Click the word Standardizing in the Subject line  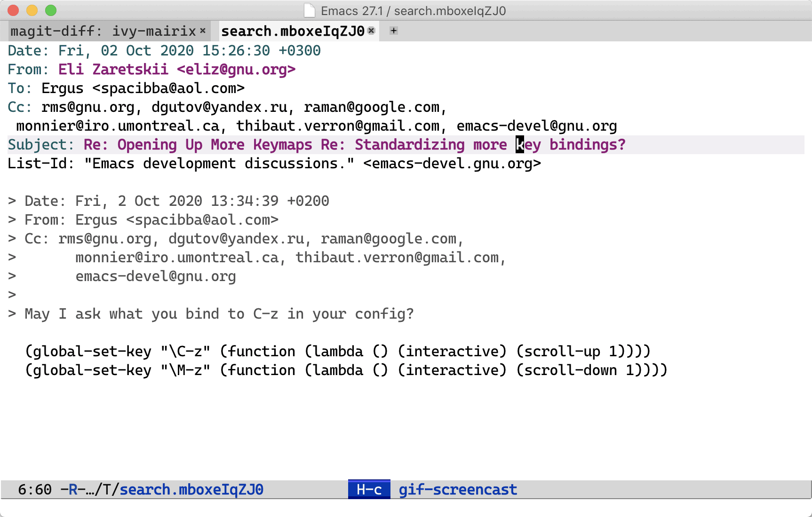click(x=410, y=145)
